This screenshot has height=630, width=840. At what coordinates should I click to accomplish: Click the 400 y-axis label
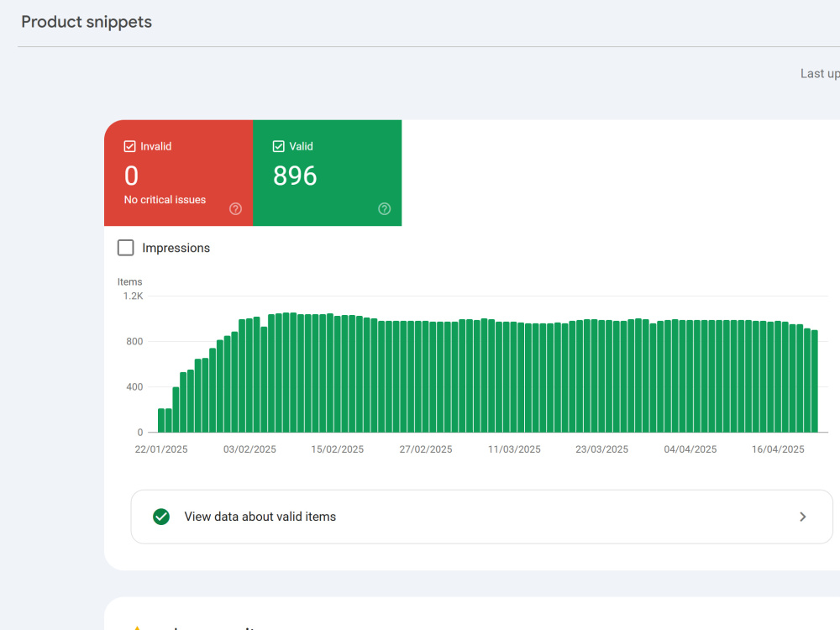(x=134, y=386)
